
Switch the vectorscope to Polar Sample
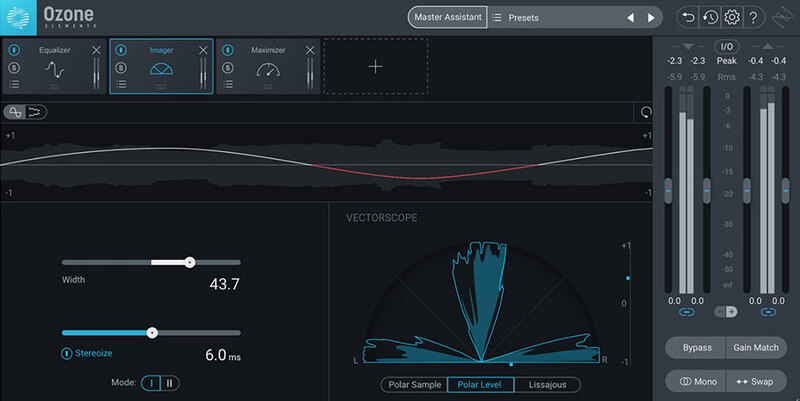coord(413,384)
